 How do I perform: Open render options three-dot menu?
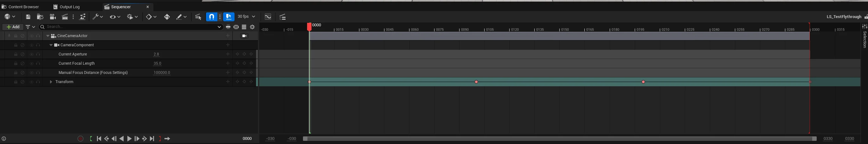73,16
